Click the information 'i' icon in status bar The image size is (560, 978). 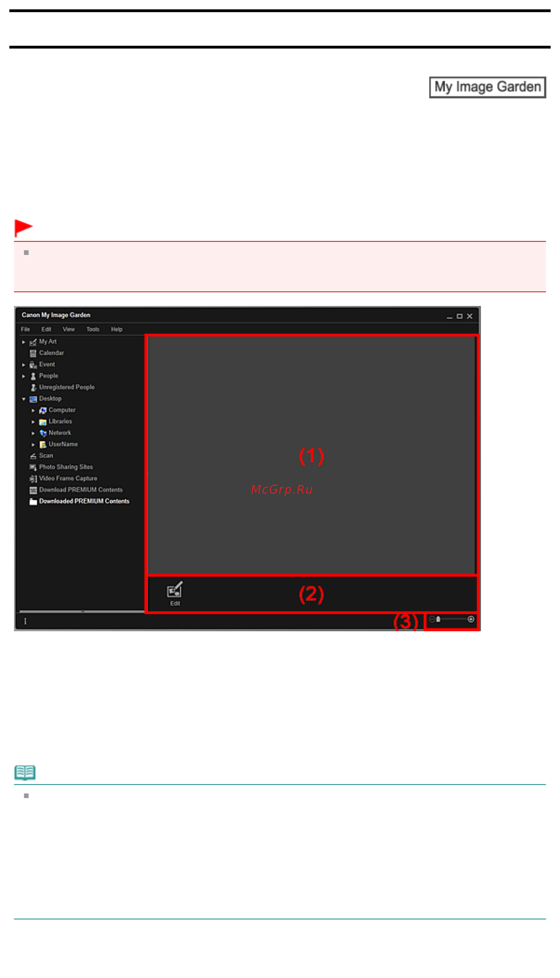(x=26, y=621)
